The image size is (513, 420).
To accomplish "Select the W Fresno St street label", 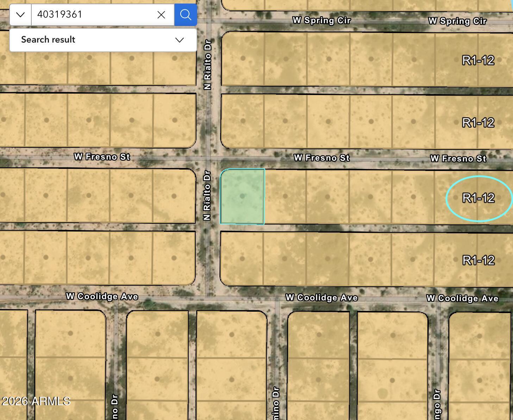I will pyautogui.click(x=321, y=158).
